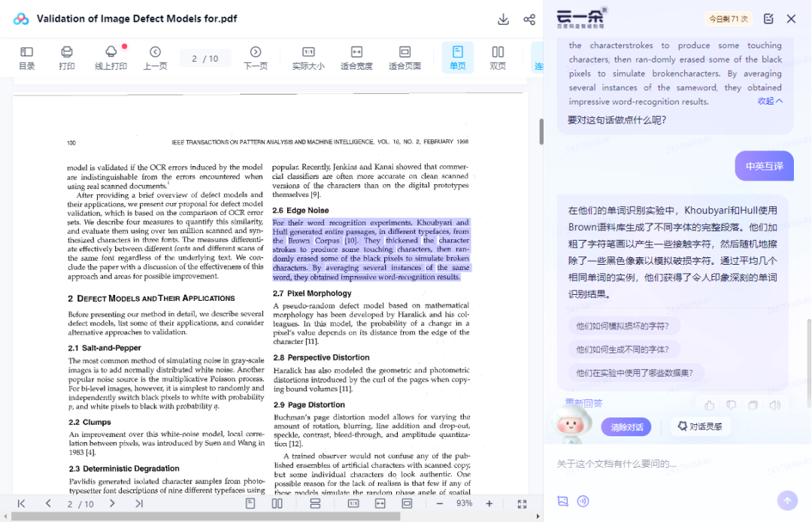Dislike the translation answer with thumbs-down

[x=732, y=405]
